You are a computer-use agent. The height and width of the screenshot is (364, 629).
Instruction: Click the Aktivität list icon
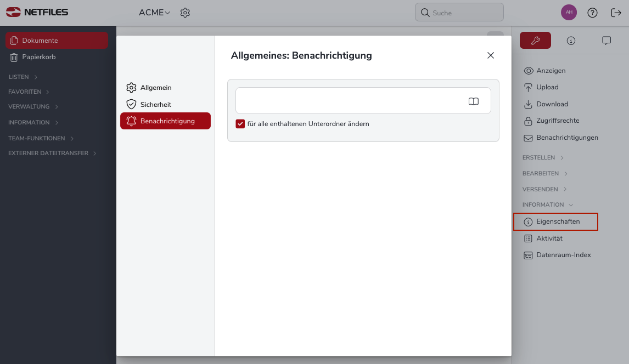pyautogui.click(x=529, y=238)
